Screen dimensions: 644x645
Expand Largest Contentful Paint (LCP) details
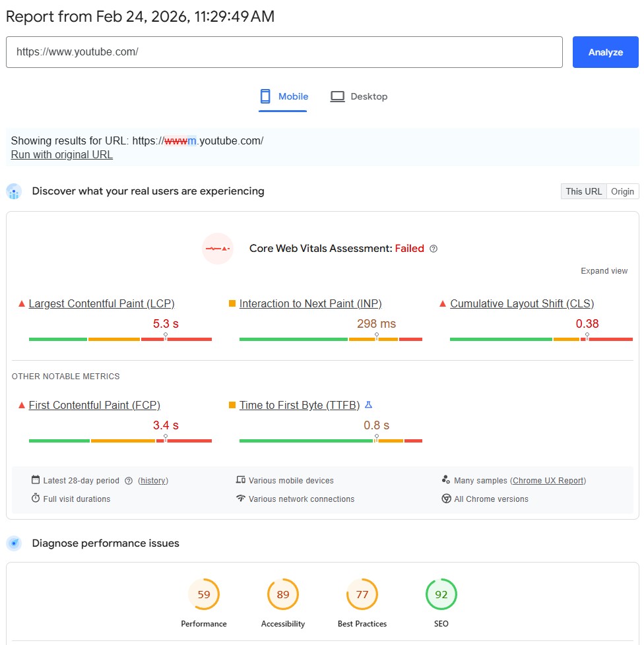point(102,304)
